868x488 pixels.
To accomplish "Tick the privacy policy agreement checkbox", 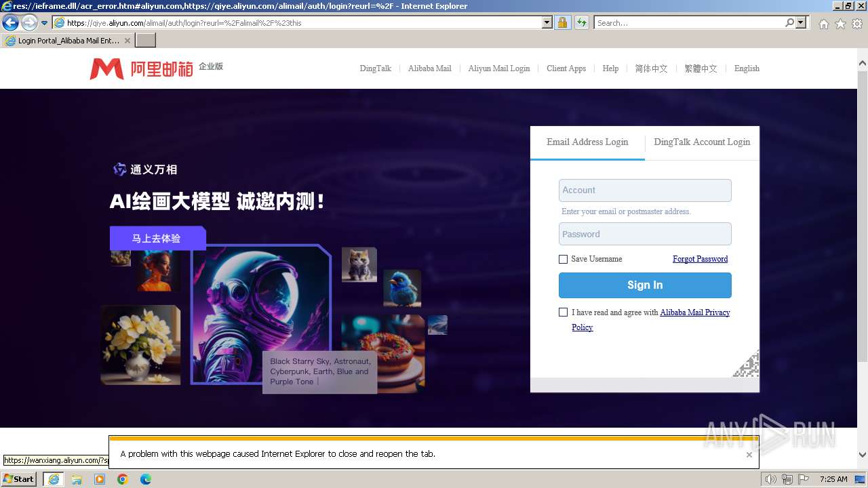I will point(563,312).
